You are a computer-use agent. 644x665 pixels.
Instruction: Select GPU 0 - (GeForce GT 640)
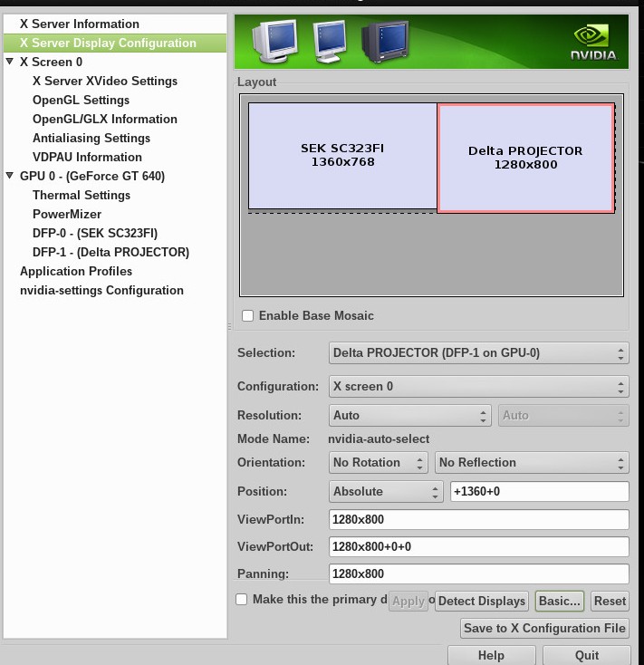(x=92, y=176)
